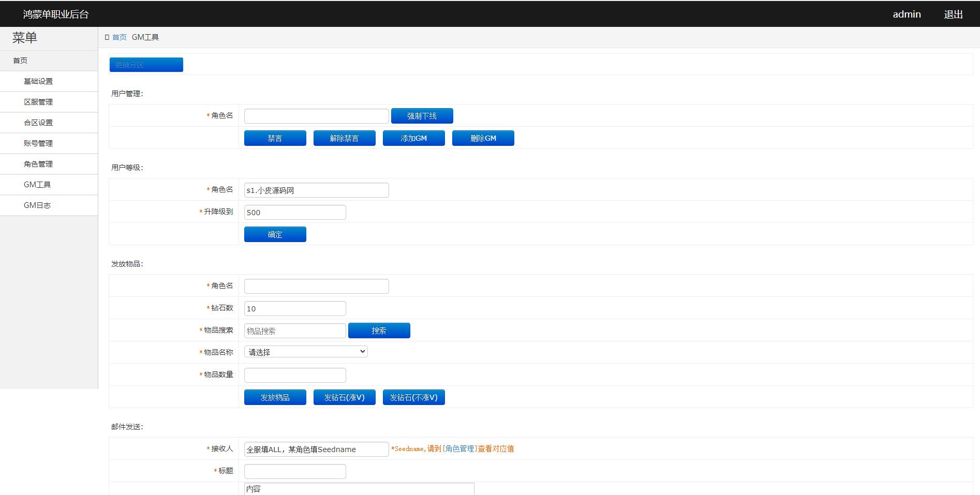Click the 搜索 button to search items

[x=379, y=330]
